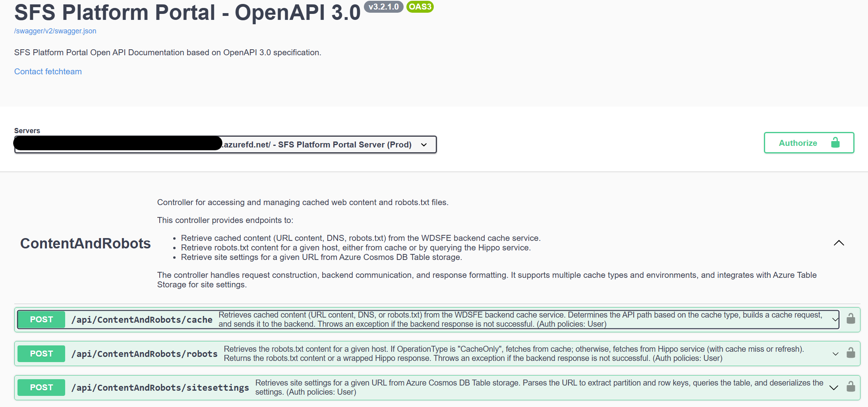Click lock icon on the robots endpoint
Image resolution: width=868 pixels, height=407 pixels.
tap(851, 353)
